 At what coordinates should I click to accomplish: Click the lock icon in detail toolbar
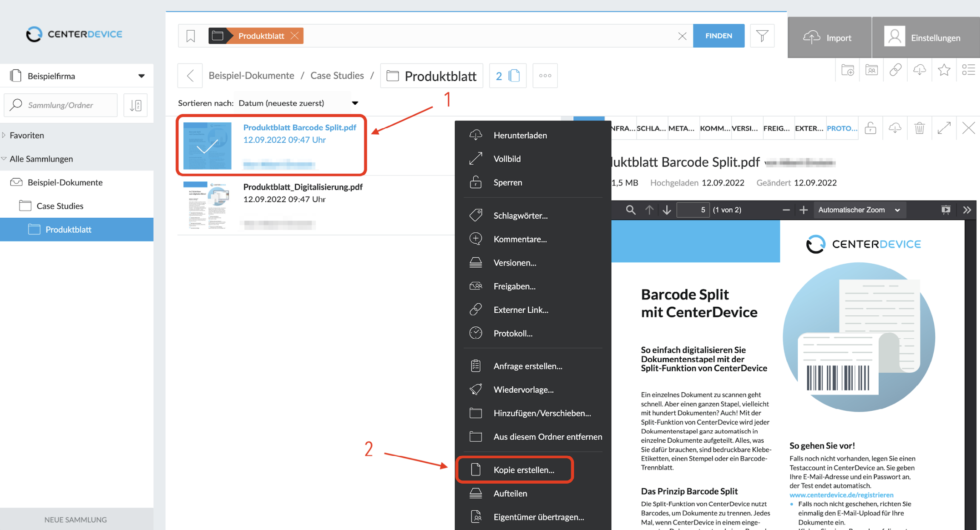point(871,128)
